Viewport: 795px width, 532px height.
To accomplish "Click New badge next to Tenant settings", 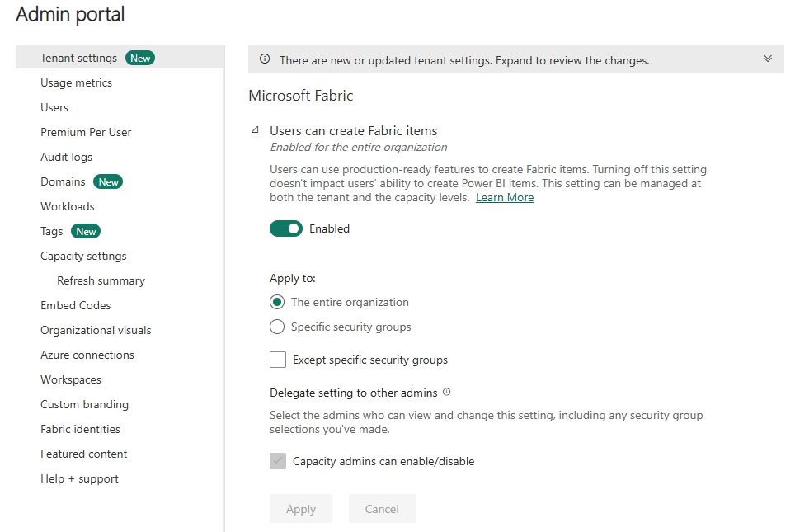I will pyautogui.click(x=140, y=59).
